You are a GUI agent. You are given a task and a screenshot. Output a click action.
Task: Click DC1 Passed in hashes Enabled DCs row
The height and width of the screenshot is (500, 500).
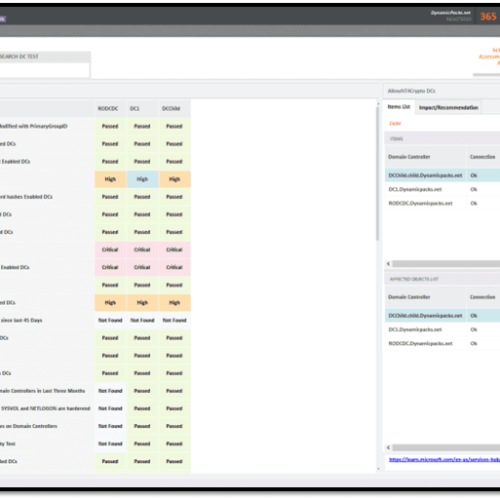142,197
